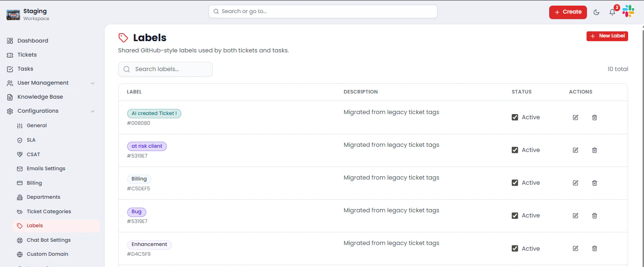The image size is (644, 267).
Task: Click the '10 total' count text
Action: [x=618, y=69]
